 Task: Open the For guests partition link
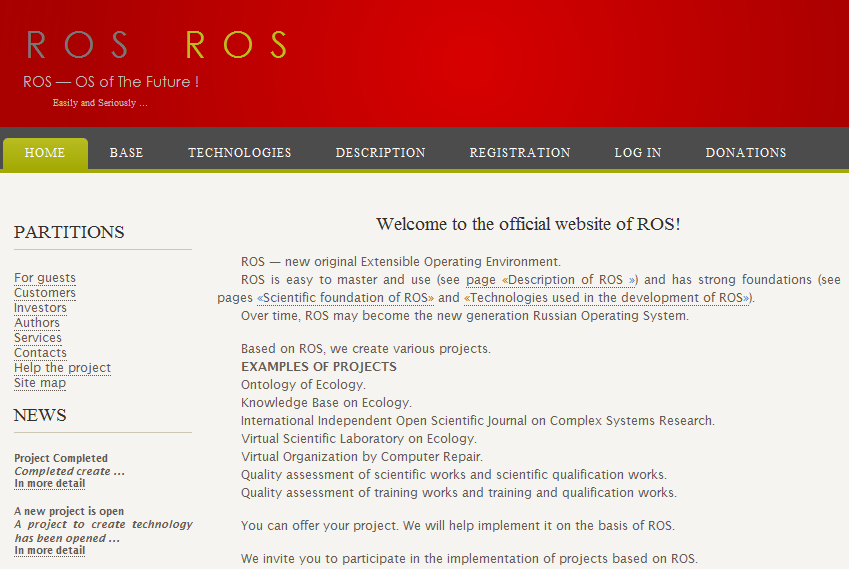(x=45, y=278)
